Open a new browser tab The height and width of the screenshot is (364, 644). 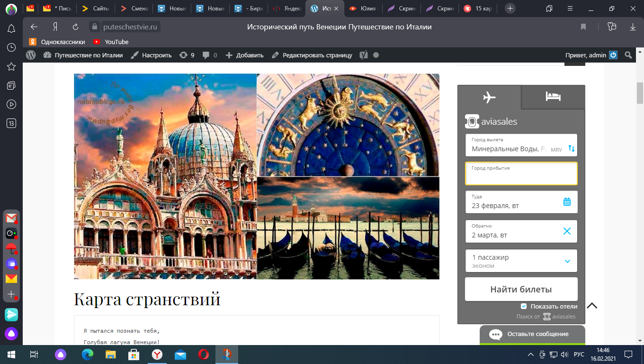(x=510, y=8)
